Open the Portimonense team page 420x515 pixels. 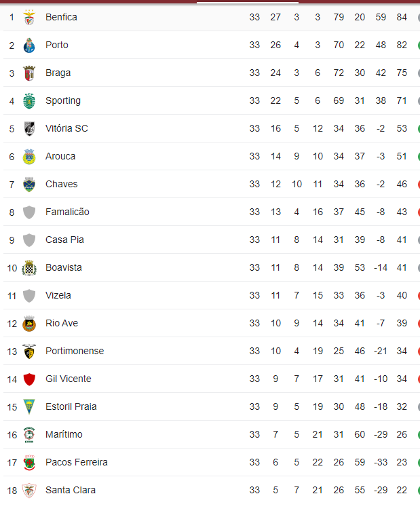point(75,351)
